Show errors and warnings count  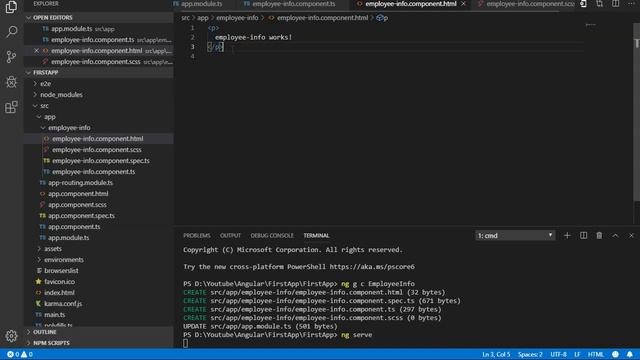20,354
